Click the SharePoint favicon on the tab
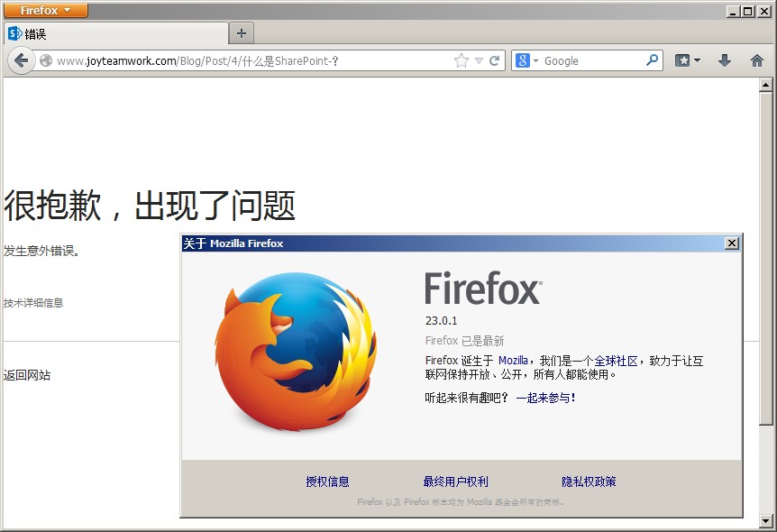The width and height of the screenshot is (777, 532). coord(14,33)
